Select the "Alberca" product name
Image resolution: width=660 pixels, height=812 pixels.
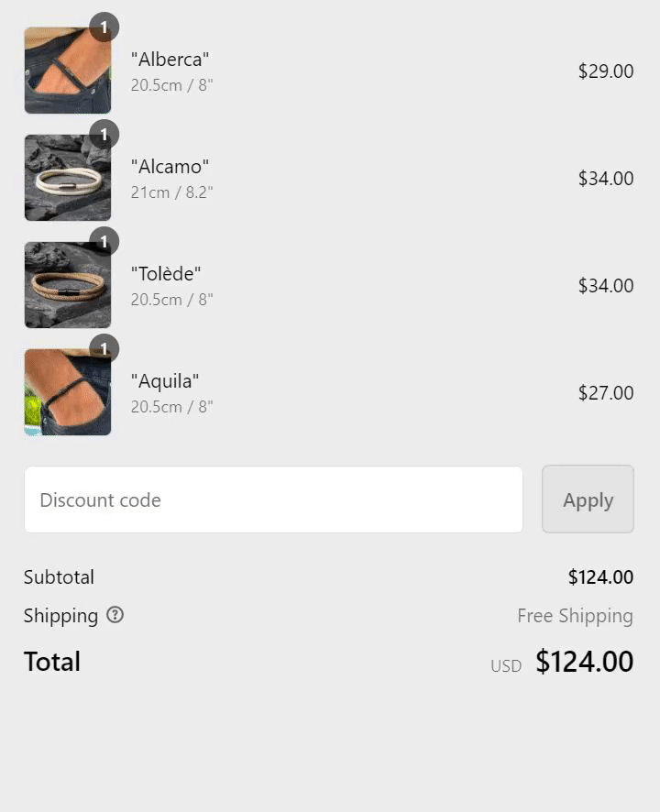[x=170, y=60]
